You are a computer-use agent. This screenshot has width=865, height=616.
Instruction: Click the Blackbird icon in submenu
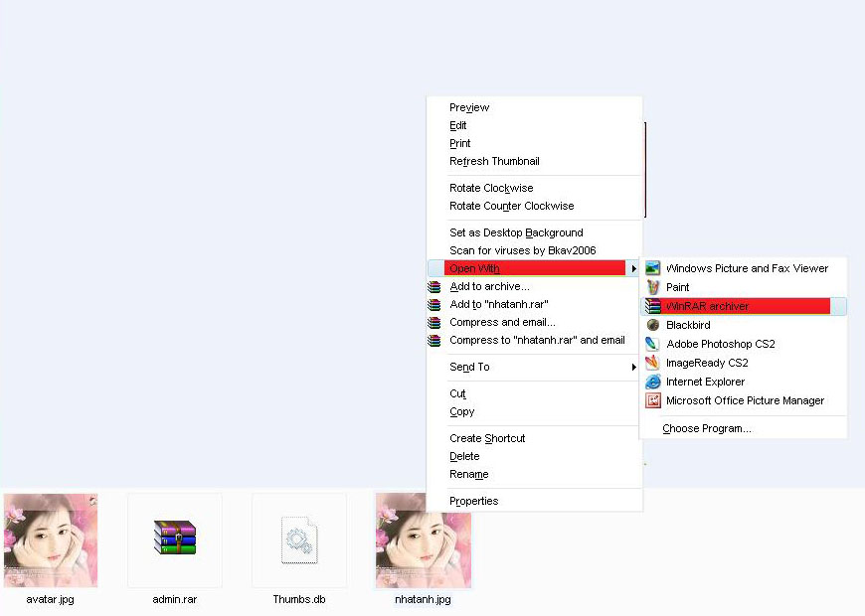pyautogui.click(x=652, y=325)
